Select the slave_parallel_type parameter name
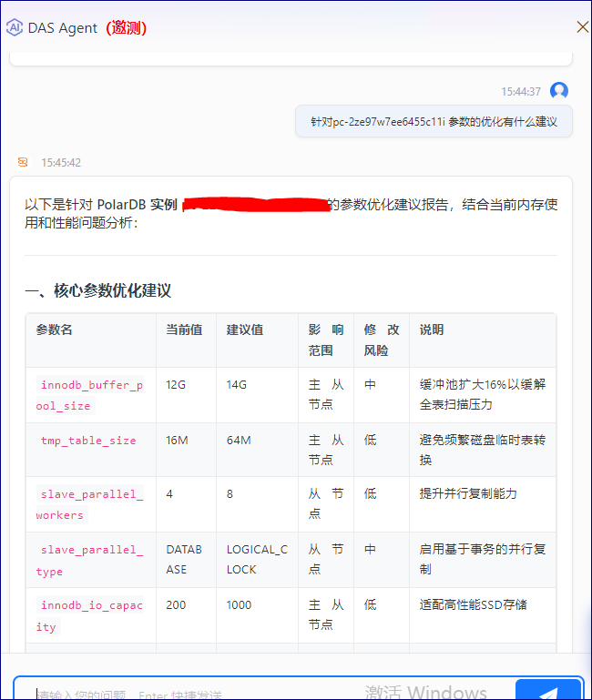Image resolution: width=592 pixels, height=700 pixels. tap(90, 560)
